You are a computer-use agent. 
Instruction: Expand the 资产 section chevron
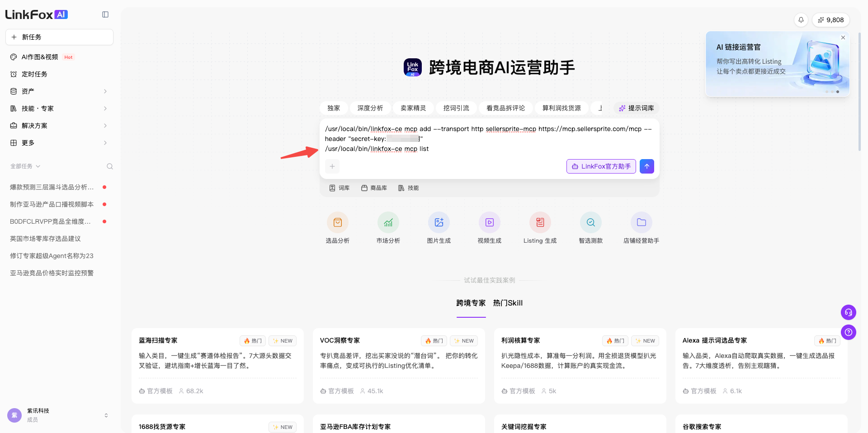pos(105,91)
